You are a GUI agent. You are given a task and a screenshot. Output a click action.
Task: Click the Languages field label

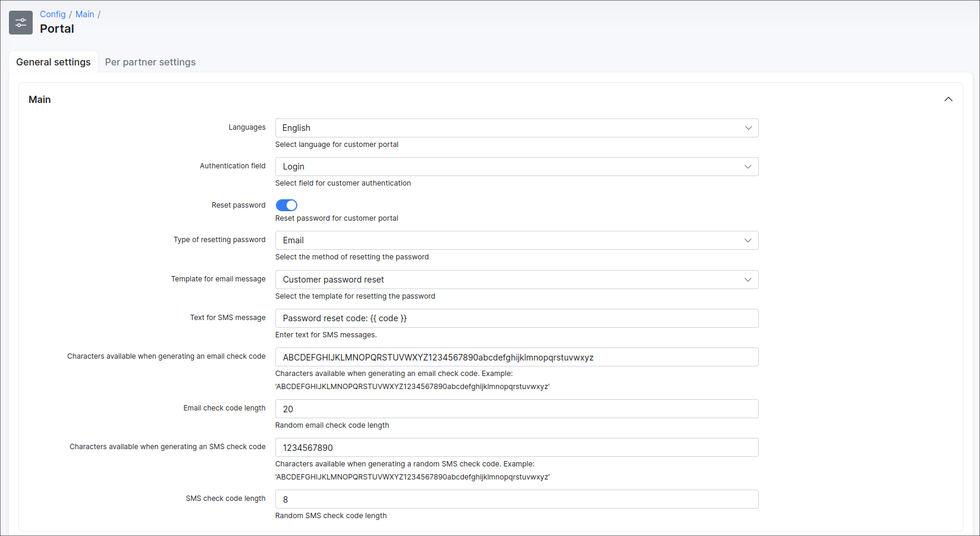(247, 127)
